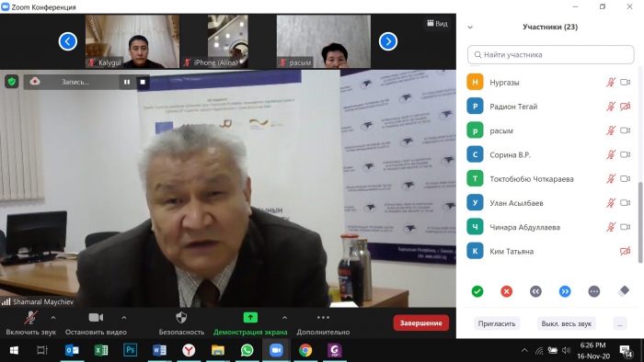Expand audio options arrow beside microphone
This screenshot has height=362, width=644.
(x=53, y=317)
